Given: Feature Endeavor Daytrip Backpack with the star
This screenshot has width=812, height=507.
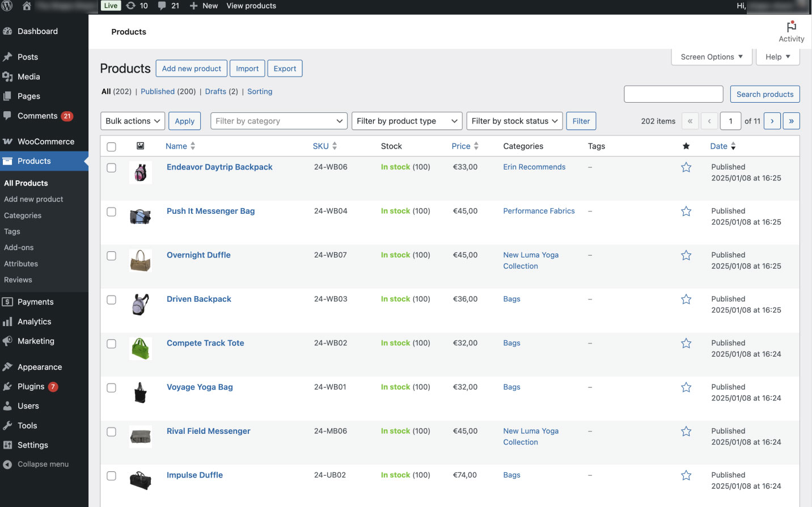Looking at the screenshot, I should pos(686,167).
